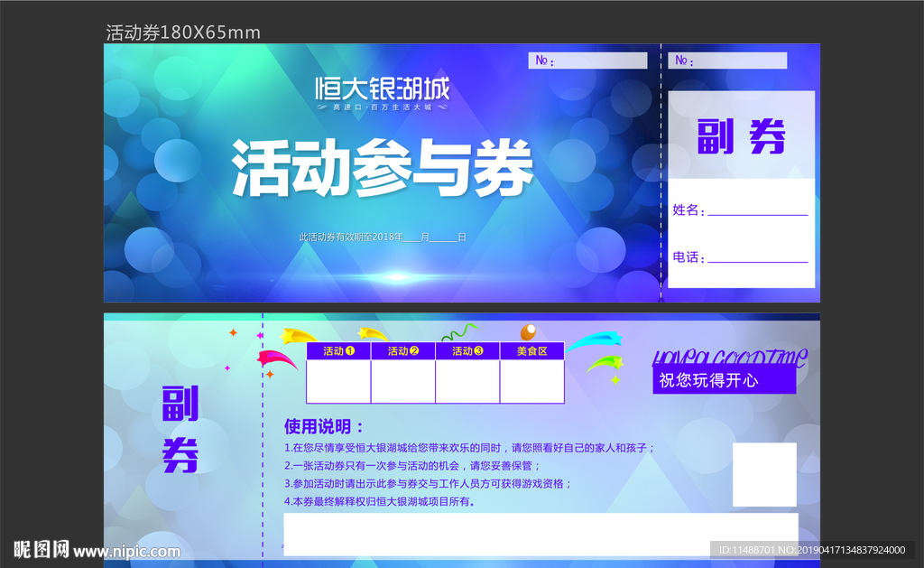Screen dimensions: 924x568
Task: Click the 使用说明 heading
Action: [324, 426]
